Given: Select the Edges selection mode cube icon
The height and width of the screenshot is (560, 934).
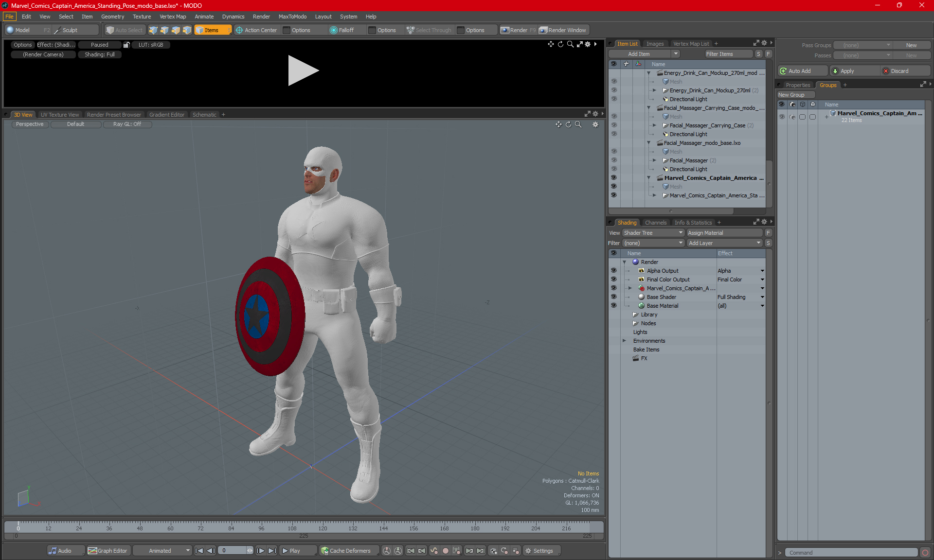Looking at the screenshot, I should click(164, 30).
